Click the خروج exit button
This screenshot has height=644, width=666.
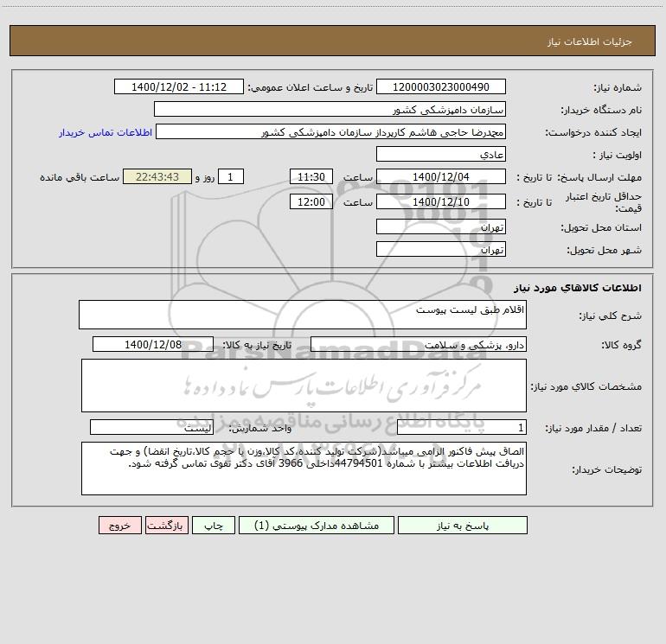pyautogui.click(x=119, y=526)
